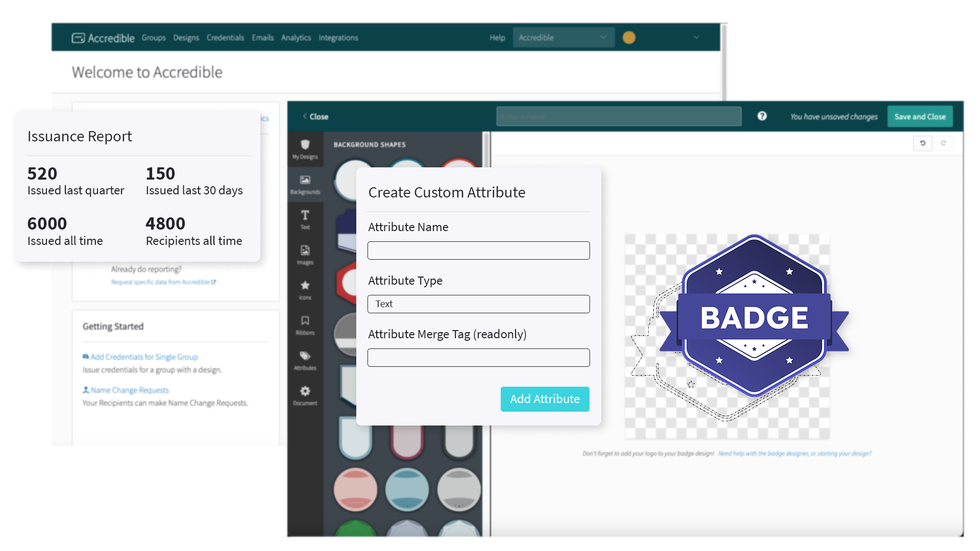Click the help question mark icon
This screenshot has width=980, height=551.
point(762,116)
